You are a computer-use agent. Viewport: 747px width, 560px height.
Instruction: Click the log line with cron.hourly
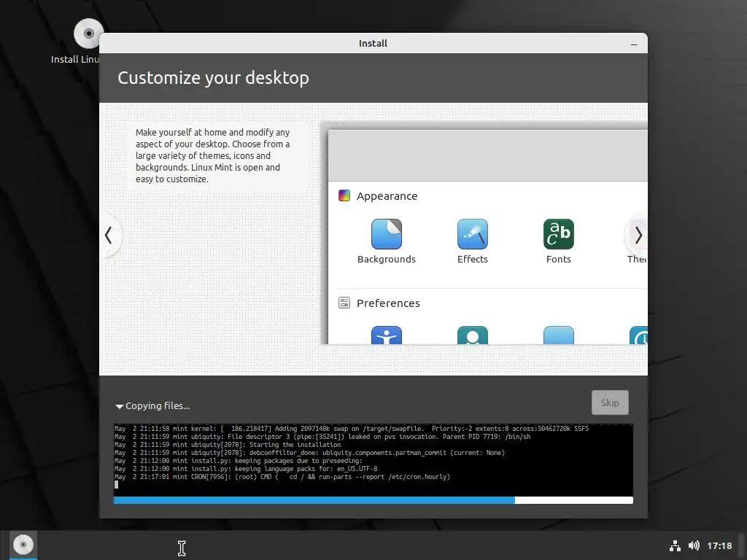coord(282,477)
